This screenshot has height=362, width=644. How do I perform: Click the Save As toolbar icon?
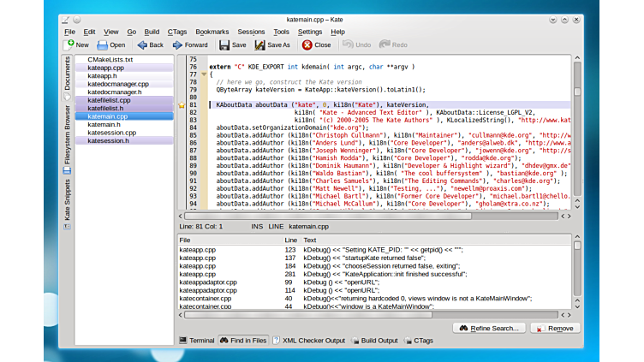260,45
